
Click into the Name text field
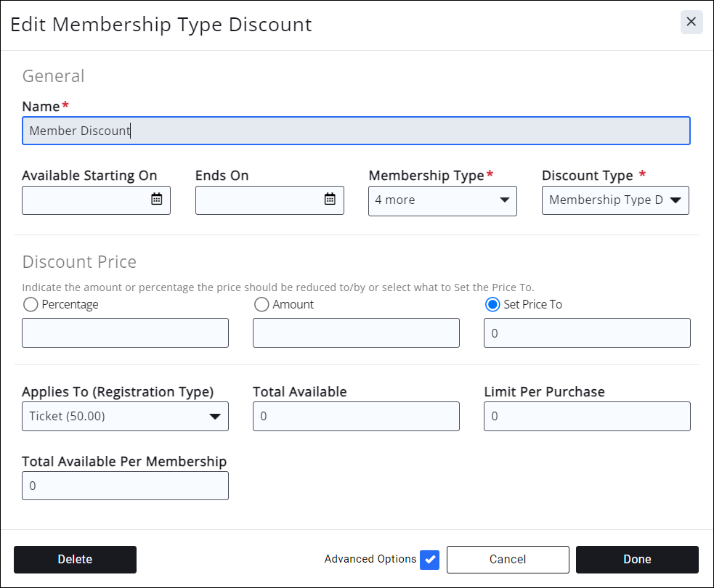[x=356, y=131]
